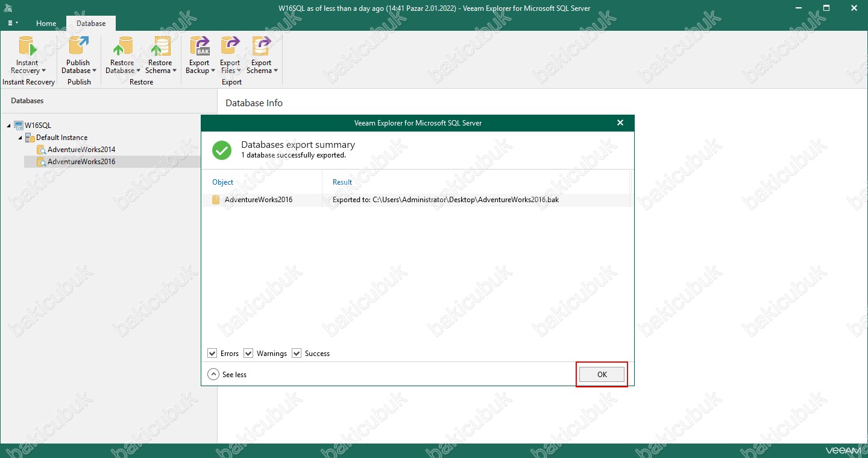Uncheck the Warnings filter checkbox
This screenshot has width=868, height=458.
click(x=248, y=353)
